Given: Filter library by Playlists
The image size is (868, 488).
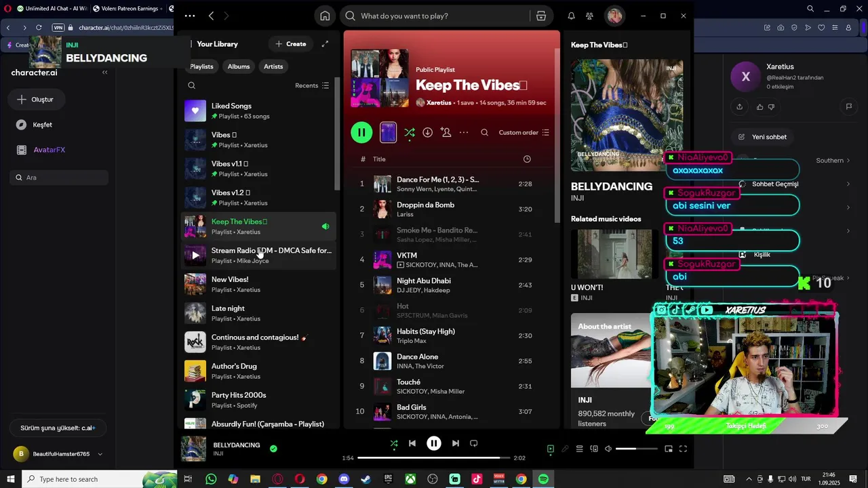Looking at the screenshot, I should (x=201, y=66).
